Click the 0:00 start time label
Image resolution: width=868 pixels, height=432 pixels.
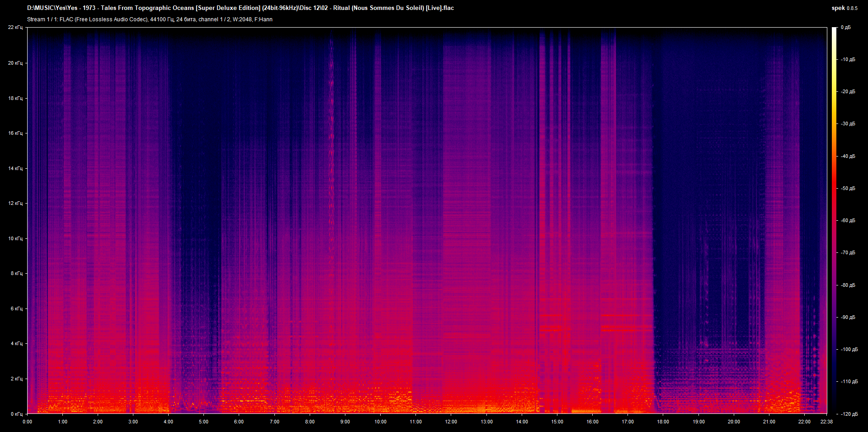click(27, 422)
